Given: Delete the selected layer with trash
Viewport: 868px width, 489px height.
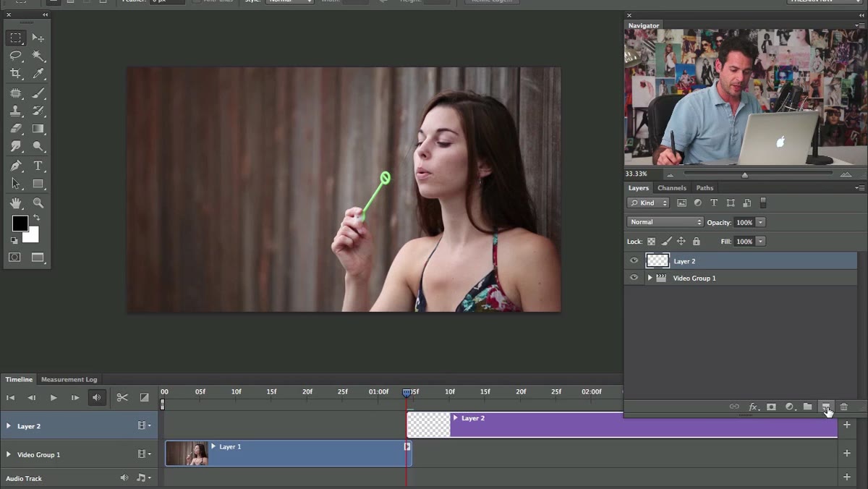Looking at the screenshot, I should [843, 407].
